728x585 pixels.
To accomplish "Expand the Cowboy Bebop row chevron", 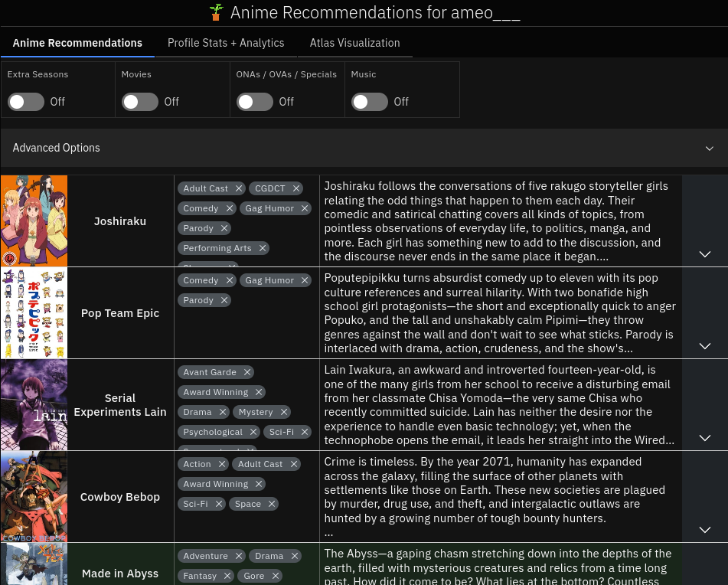I will pyautogui.click(x=705, y=530).
